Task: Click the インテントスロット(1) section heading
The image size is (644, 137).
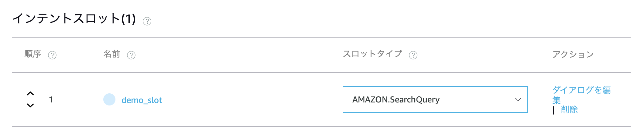Action: coord(74,19)
